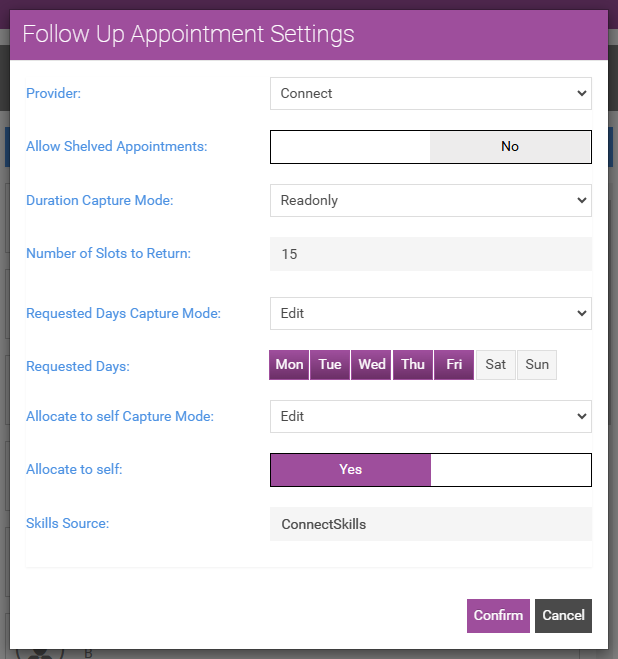
Task: Toggle Allow Shelved Appointments switch
Action: click(x=431, y=146)
